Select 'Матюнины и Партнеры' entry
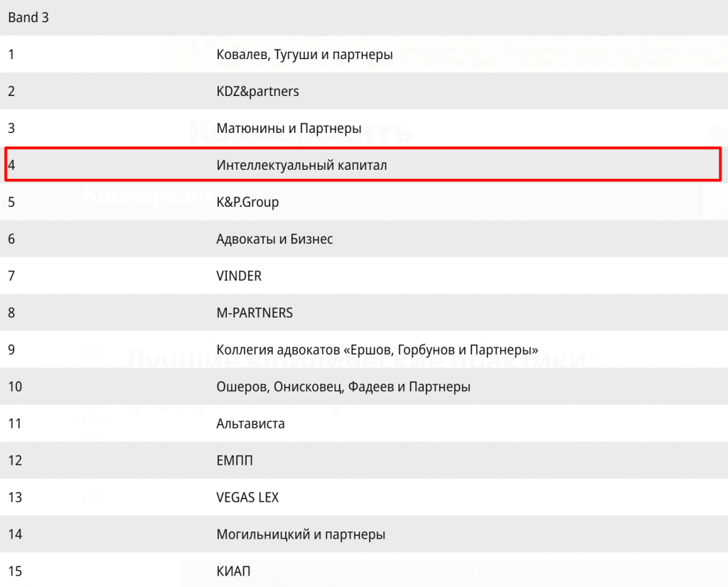Image resolution: width=728 pixels, height=587 pixels. click(289, 129)
